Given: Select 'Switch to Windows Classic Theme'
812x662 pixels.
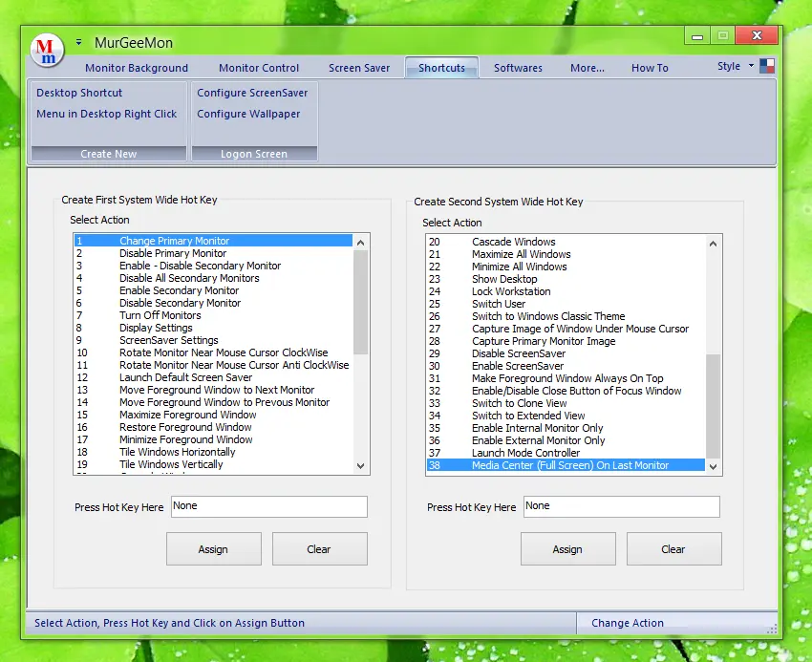Looking at the screenshot, I should point(566,316).
